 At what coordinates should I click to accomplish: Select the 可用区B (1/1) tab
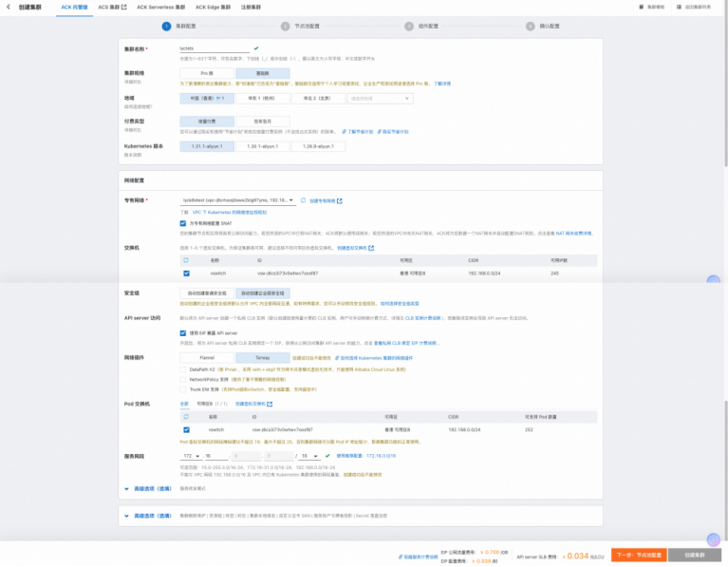tap(212, 404)
